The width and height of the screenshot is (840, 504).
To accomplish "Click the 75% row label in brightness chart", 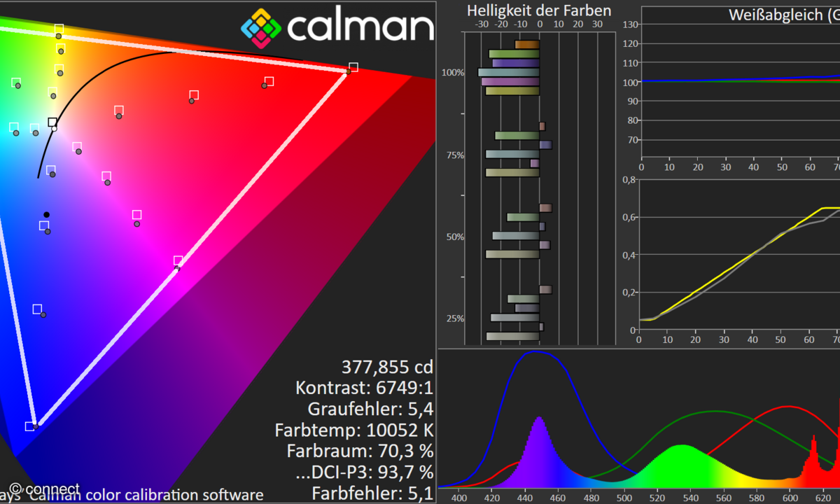I will [456, 155].
